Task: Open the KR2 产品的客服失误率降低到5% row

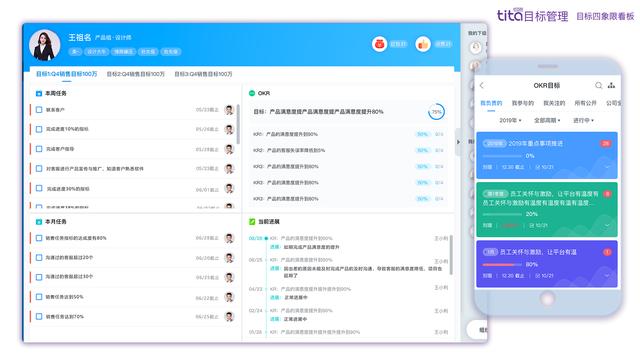Action: point(348,150)
